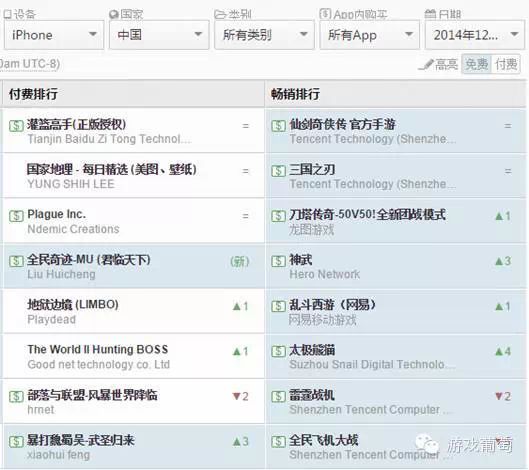Open the 地狱边境 (LIMBO) app link

point(73,305)
